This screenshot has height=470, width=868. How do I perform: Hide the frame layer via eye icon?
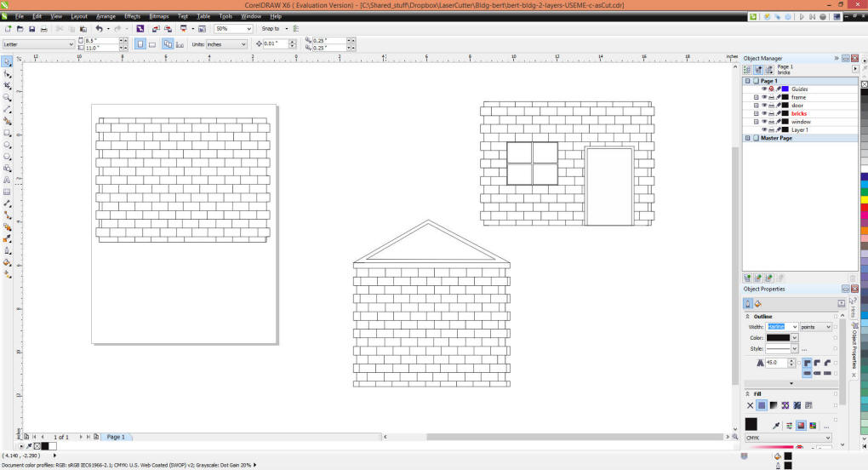pyautogui.click(x=763, y=97)
